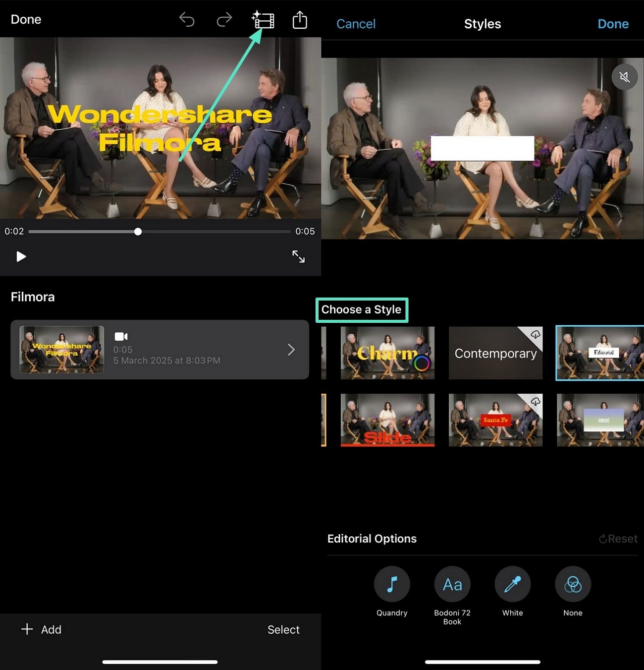Viewport: 644px width, 670px height.
Task: Tap the clip date 5 March 2025 text
Action: (167, 361)
